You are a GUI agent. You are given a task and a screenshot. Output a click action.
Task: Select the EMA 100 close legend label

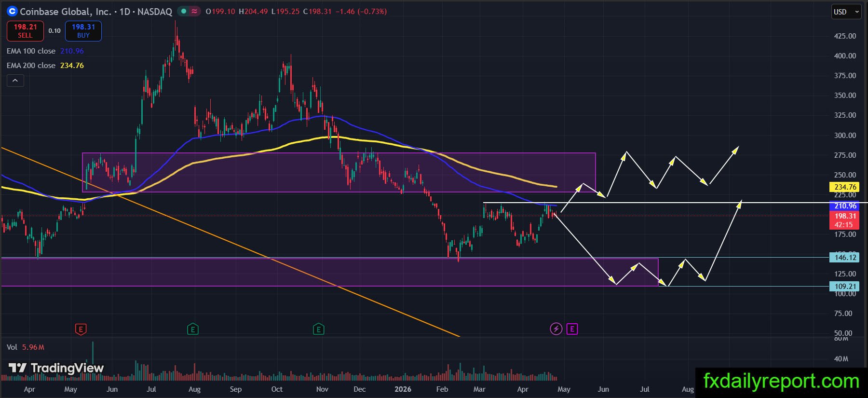(x=31, y=51)
